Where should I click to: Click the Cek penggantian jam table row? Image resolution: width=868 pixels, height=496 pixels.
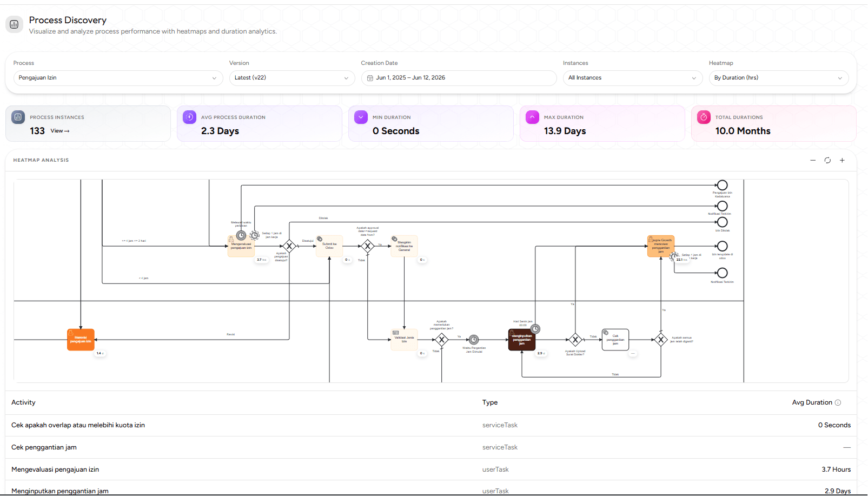point(431,447)
